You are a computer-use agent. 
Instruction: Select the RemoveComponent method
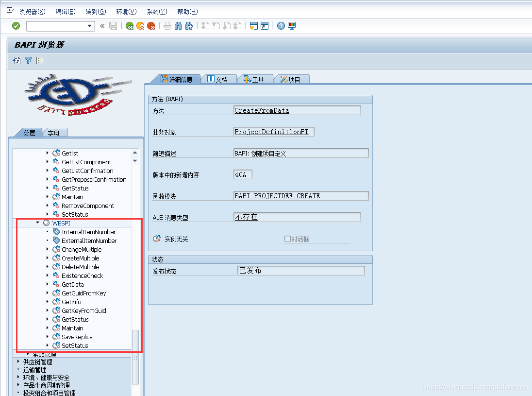coord(88,206)
